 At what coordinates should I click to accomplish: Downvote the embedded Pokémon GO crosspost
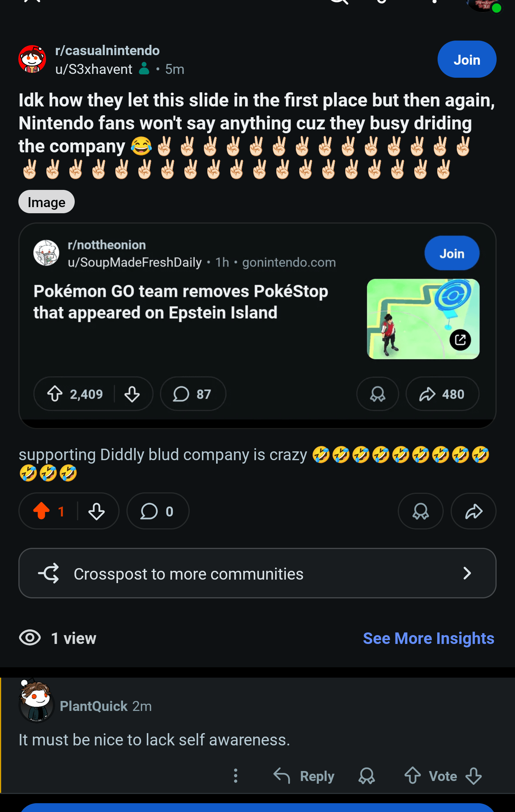tap(132, 394)
